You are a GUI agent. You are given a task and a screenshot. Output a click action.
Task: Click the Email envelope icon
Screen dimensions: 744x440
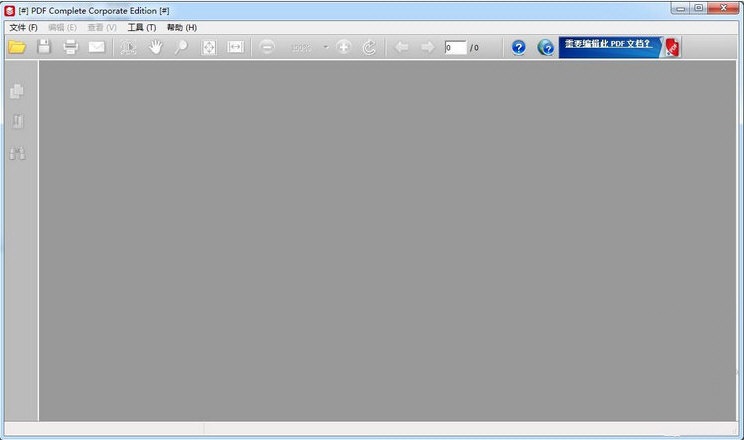[x=97, y=47]
